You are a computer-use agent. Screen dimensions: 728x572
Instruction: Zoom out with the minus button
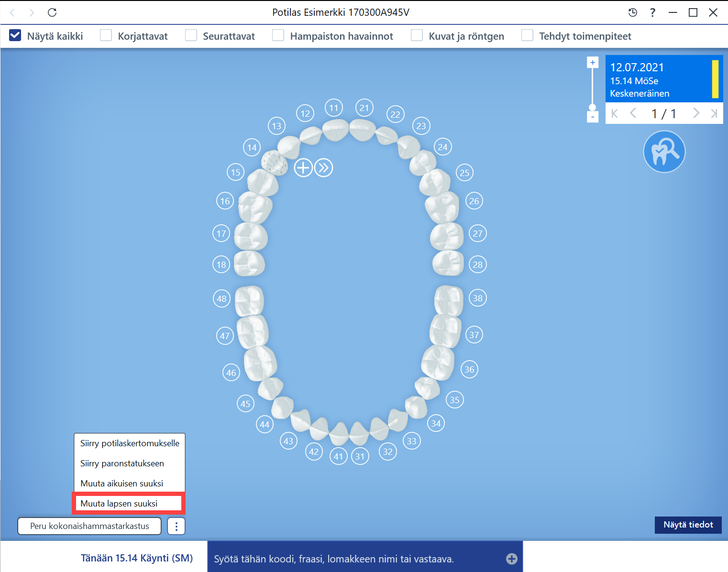pyautogui.click(x=593, y=117)
